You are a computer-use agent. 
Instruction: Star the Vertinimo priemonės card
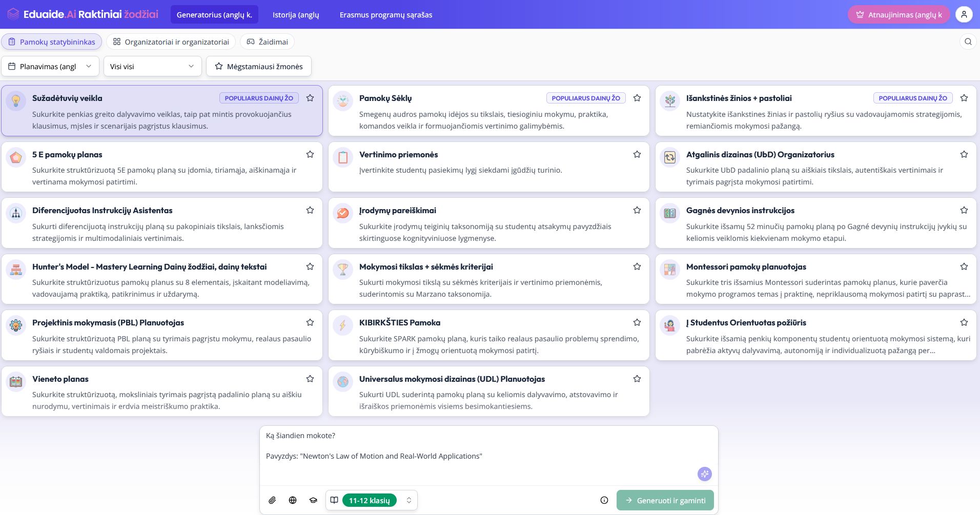637,154
